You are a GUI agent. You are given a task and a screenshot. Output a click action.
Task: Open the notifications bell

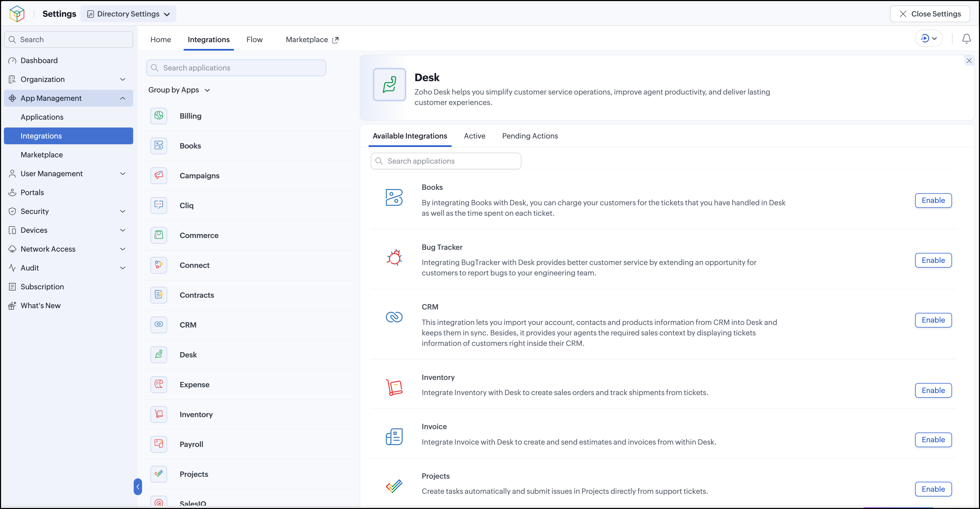click(x=966, y=38)
